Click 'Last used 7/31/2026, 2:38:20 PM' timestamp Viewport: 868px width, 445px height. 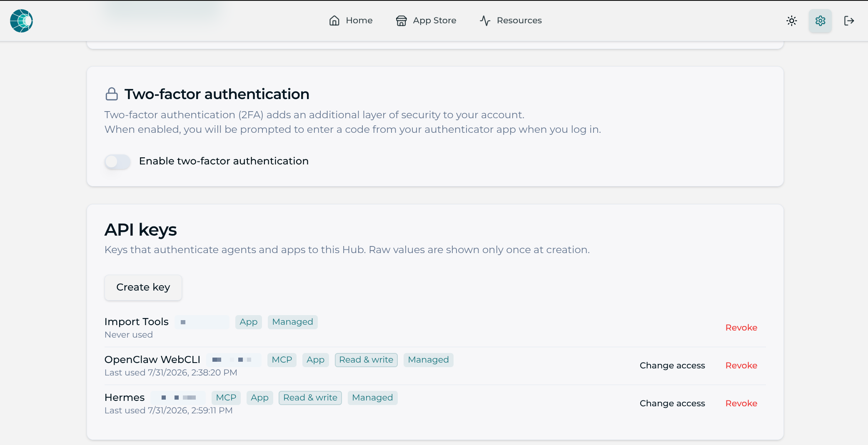point(171,373)
